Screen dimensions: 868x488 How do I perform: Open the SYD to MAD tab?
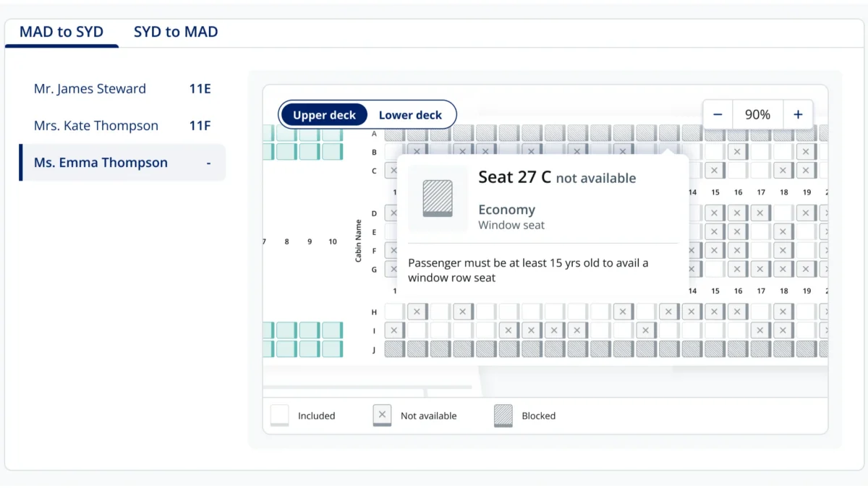(x=176, y=32)
